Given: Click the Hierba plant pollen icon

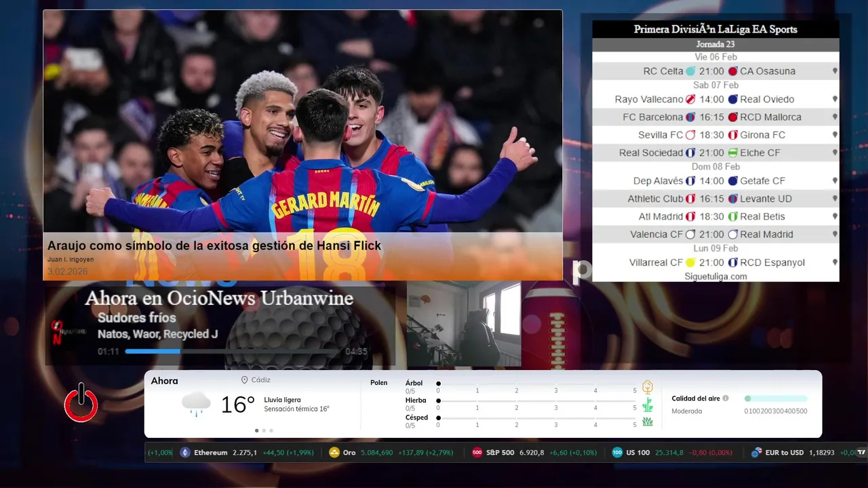Looking at the screenshot, I should tap(648, 405).
